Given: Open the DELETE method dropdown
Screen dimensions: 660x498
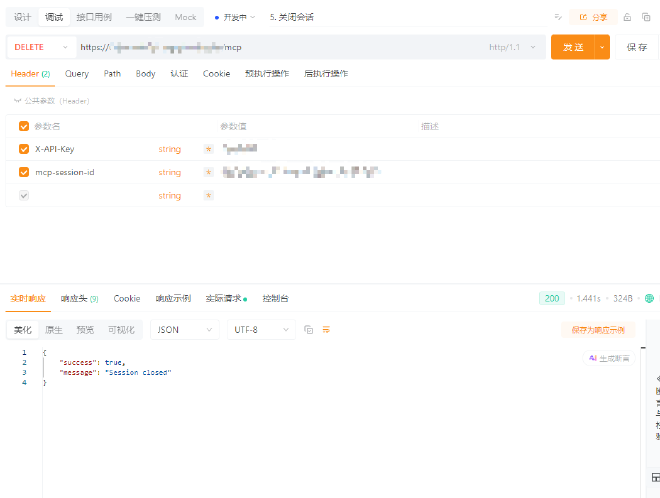Looking at the screenshot, I should (41, 47).
